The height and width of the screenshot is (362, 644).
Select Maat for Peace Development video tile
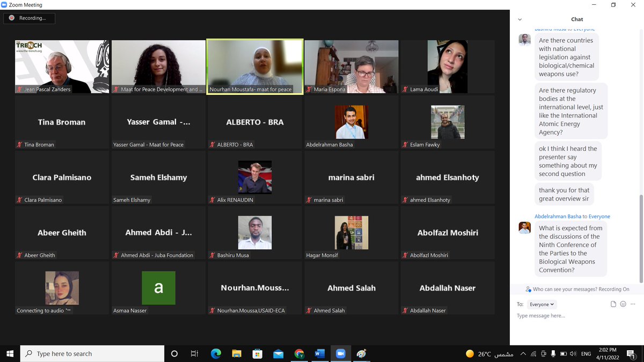pyautogui.click(x=158, y=67)
